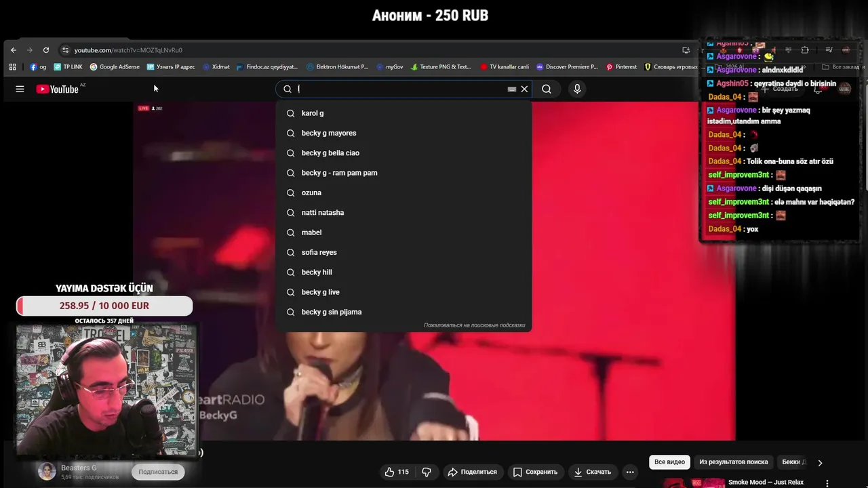Open the Beasters G channel avatar
The width and height of the screenshot is (868, 488).
point(47,472)
